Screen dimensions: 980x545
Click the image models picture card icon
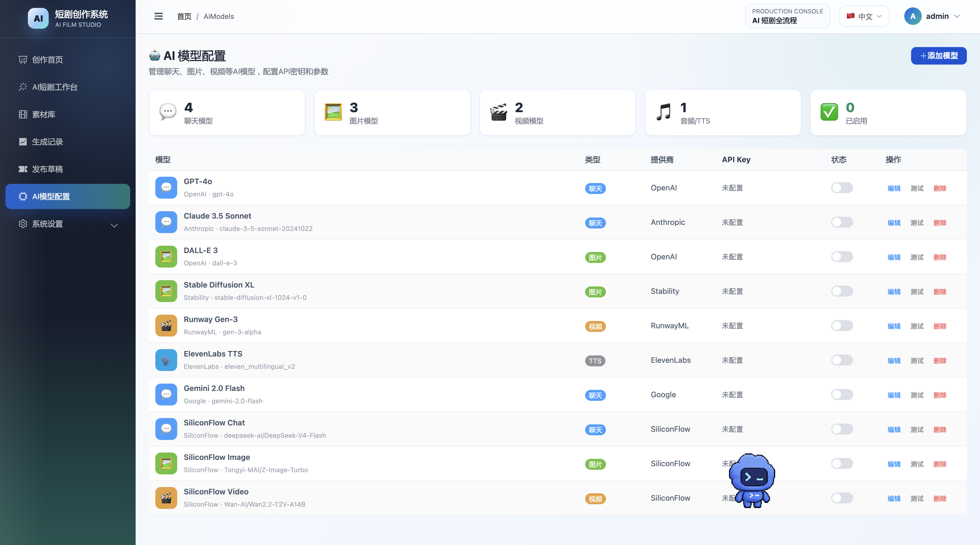point(333,112)
